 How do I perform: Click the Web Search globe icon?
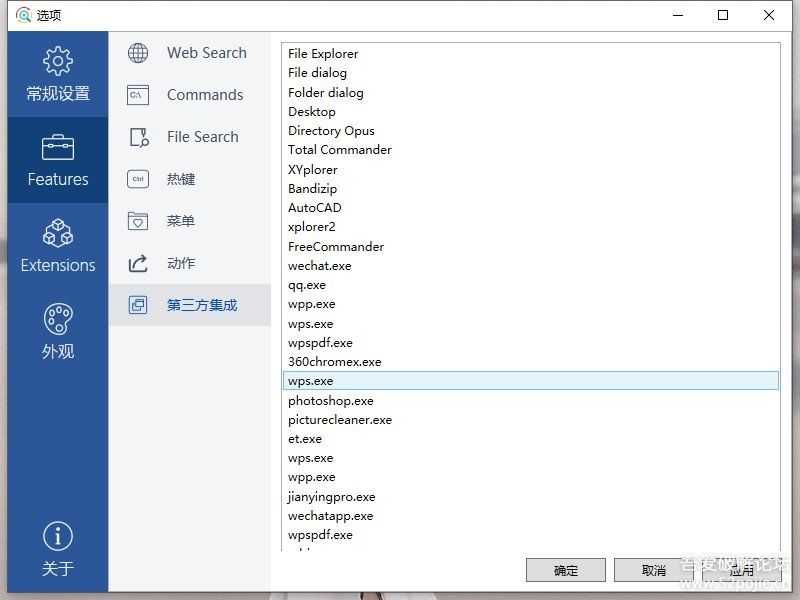point(138,53)
